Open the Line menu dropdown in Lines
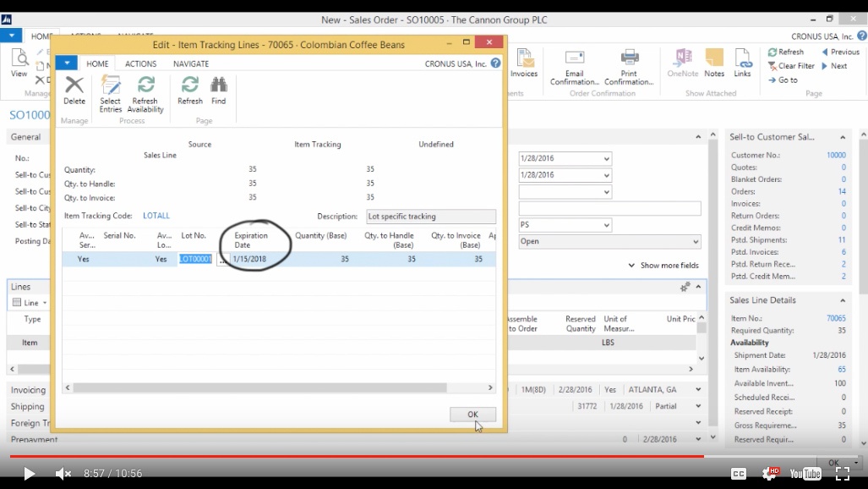 pyautogui.click(x=30, y=303)
